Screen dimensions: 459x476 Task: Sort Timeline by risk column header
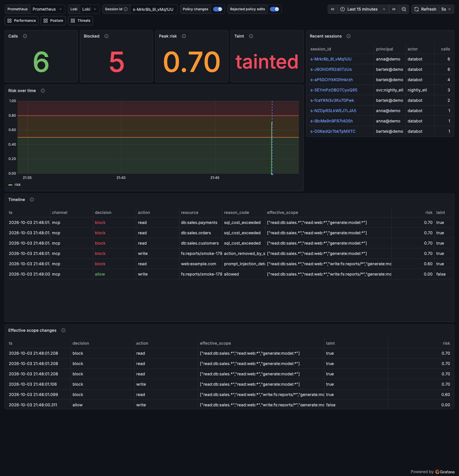click(x=429, y=212)
